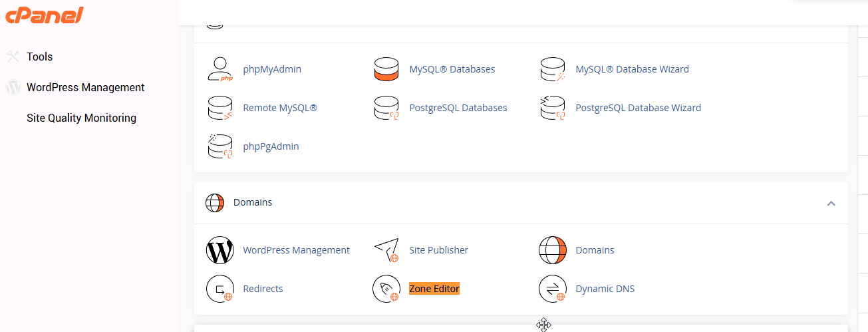Select the Remote MySQL icon
This screenshot has height=332, width=868.
tap(220, 108)
